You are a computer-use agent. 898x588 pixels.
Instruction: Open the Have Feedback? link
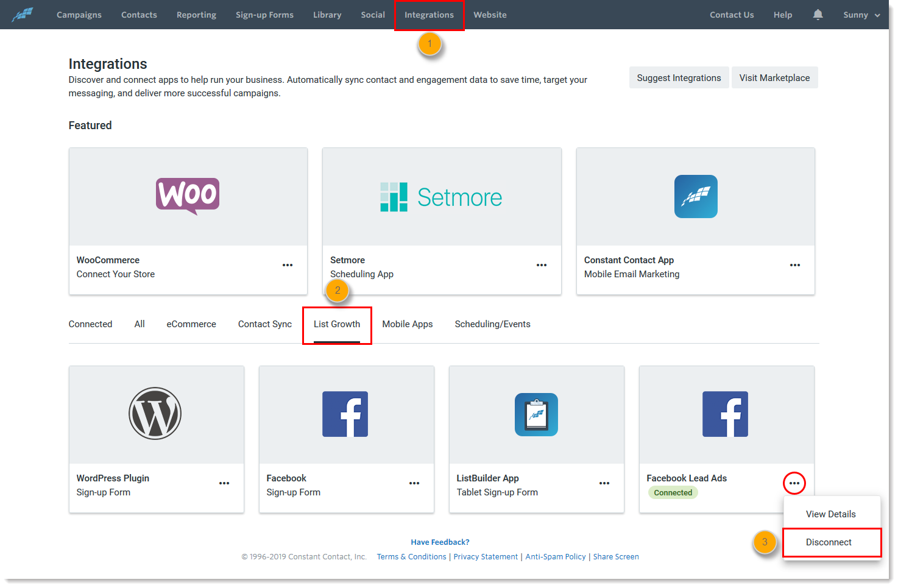440,542
